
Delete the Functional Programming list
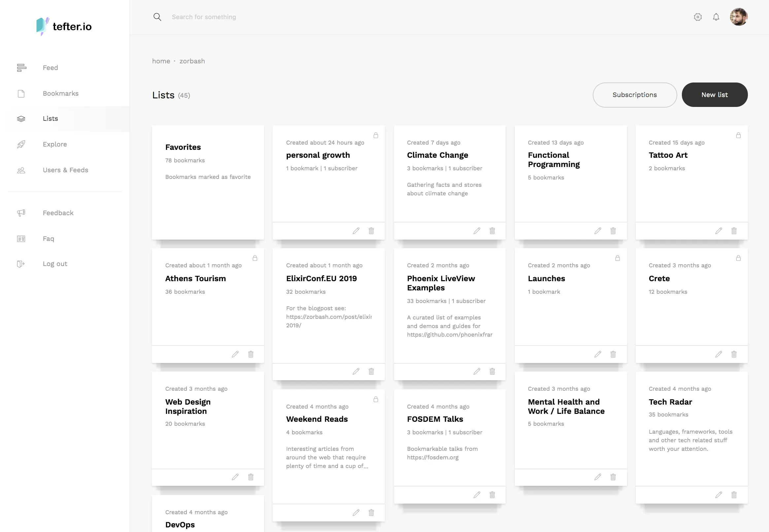pos(613,231)
